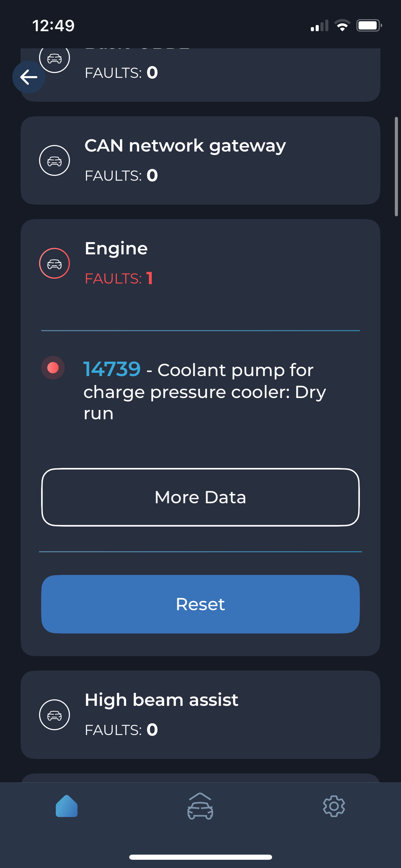Image resolution: width=401 pixels, height=868 pixels.
Task: Open fault code 14739 link
Action: [x=112, y=369]
